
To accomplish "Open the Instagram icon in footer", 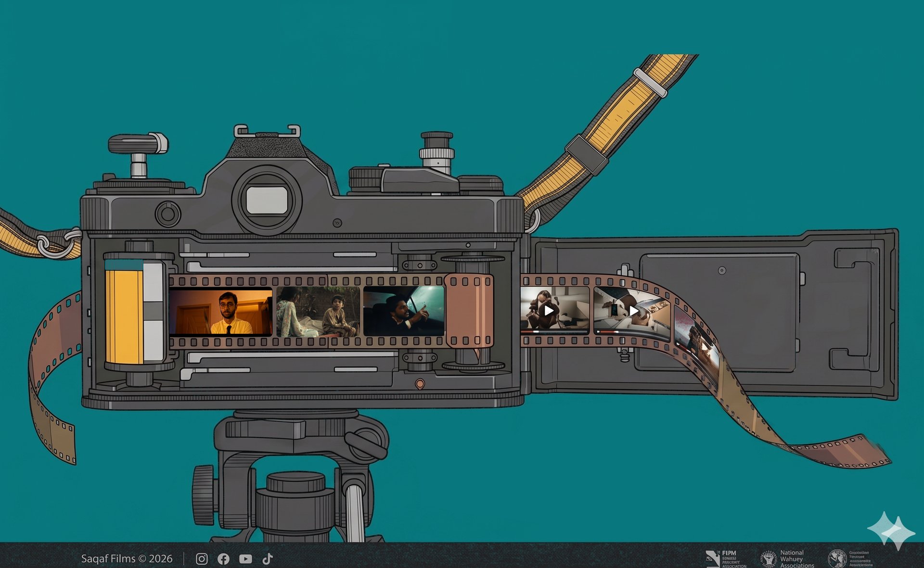I will pos(202,558).
